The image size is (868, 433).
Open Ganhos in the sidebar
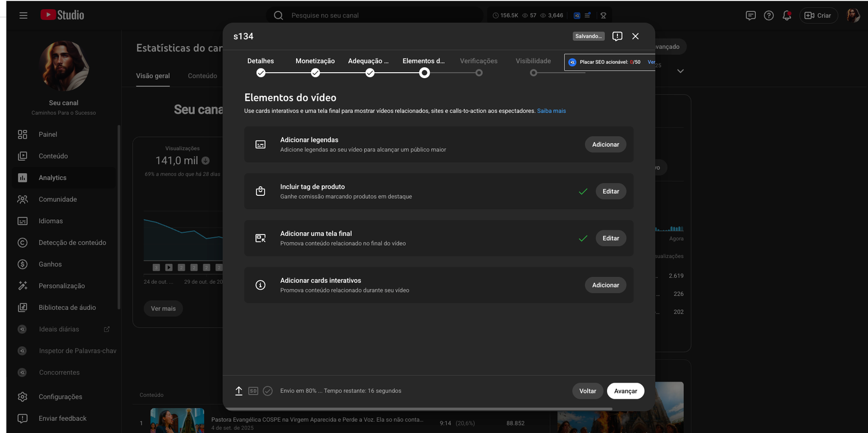point(64,264)
